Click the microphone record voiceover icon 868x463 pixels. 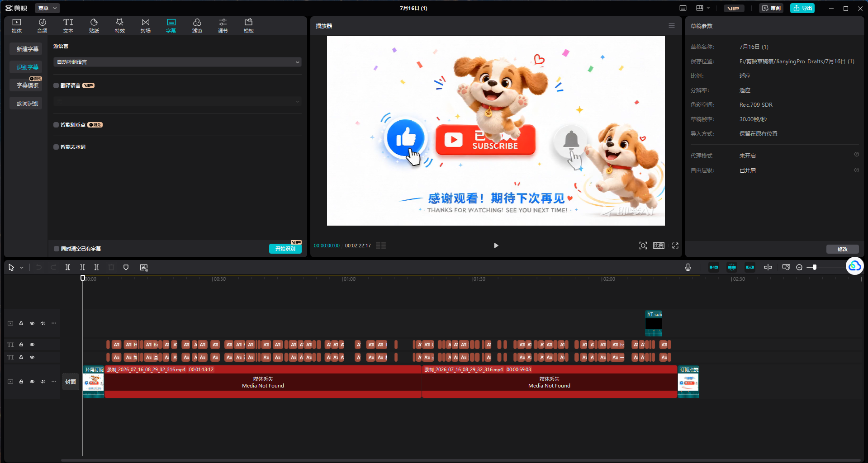tap(688, 267)
